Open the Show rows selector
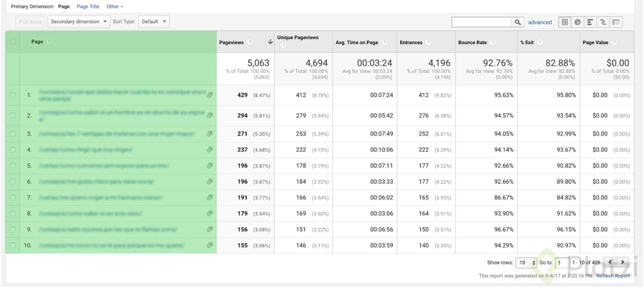 click(x=526, y=263)
